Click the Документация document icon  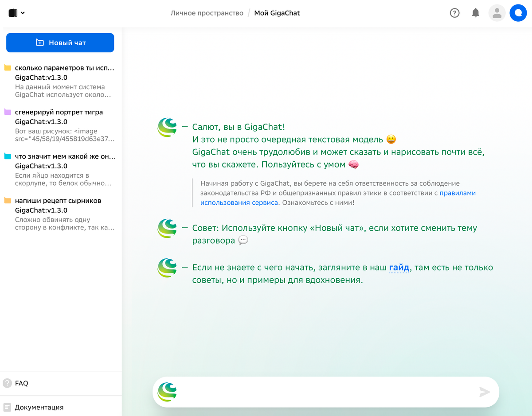point(7,407)
